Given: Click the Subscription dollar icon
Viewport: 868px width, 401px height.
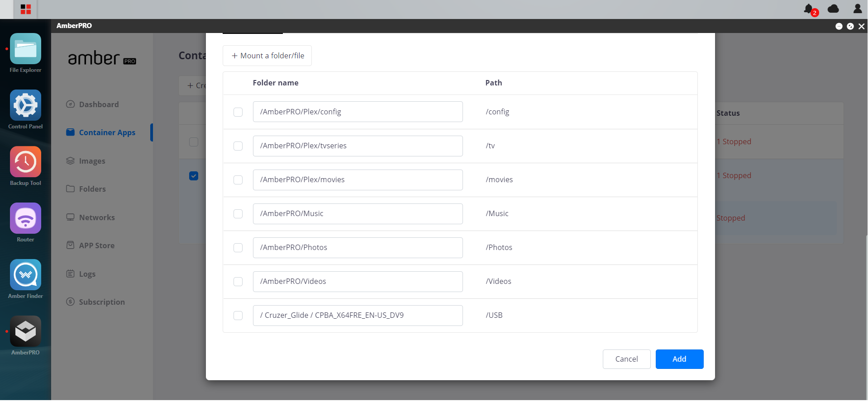Looking at the screenshot, I should tap(70, 302).
